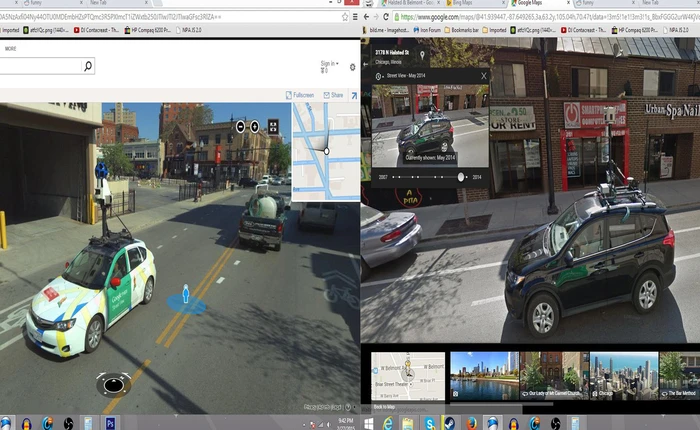This screenshot has height=430, width=700.
Task: Close the Street View time travel panel
Action: [483, 76]
